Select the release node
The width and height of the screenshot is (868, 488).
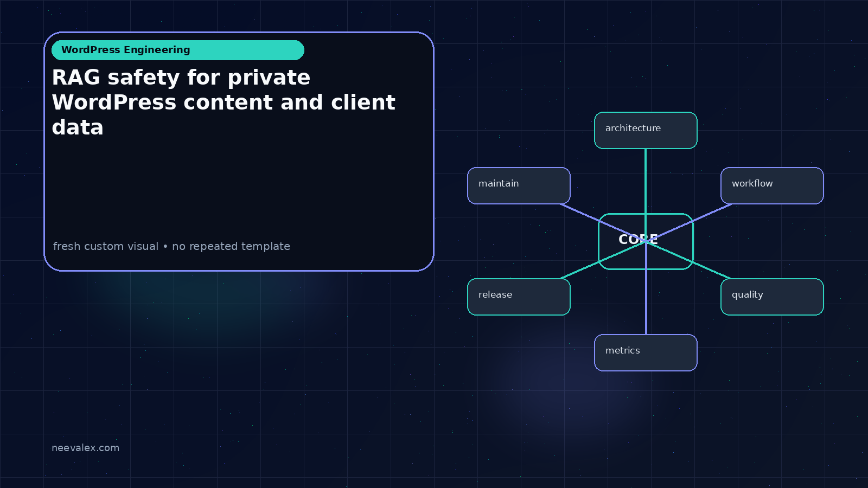tap(519, 297)
